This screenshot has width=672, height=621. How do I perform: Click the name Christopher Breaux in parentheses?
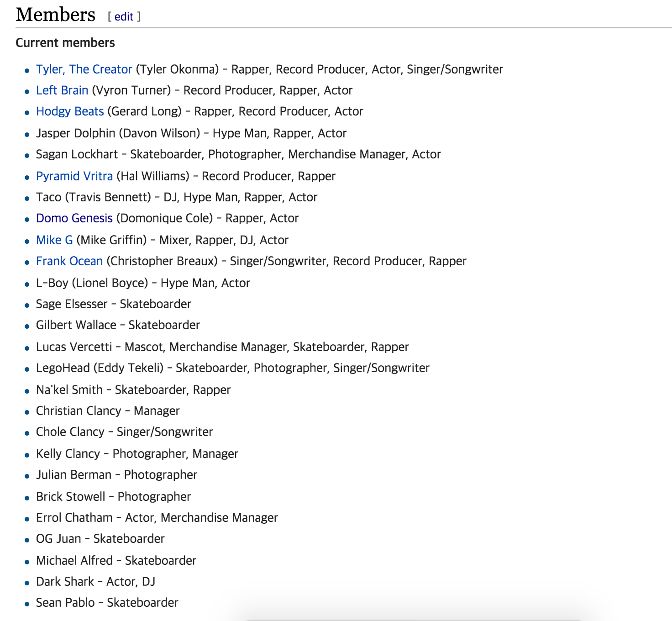pos(162,261)
